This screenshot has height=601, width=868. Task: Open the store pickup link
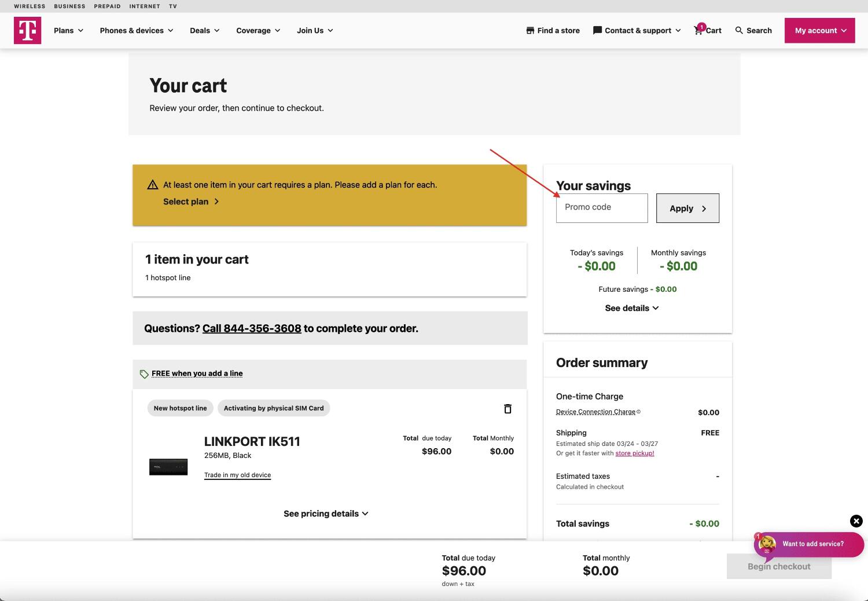tap(635, 453)
